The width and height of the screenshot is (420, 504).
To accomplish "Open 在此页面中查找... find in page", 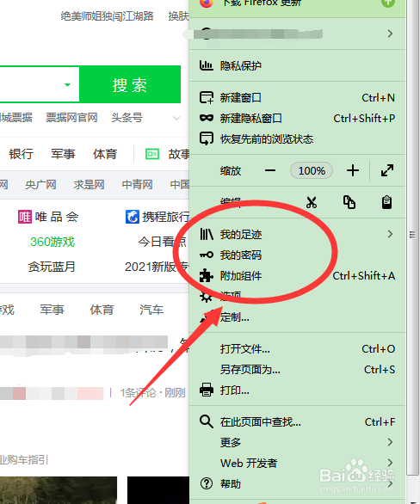I will 297,421.
